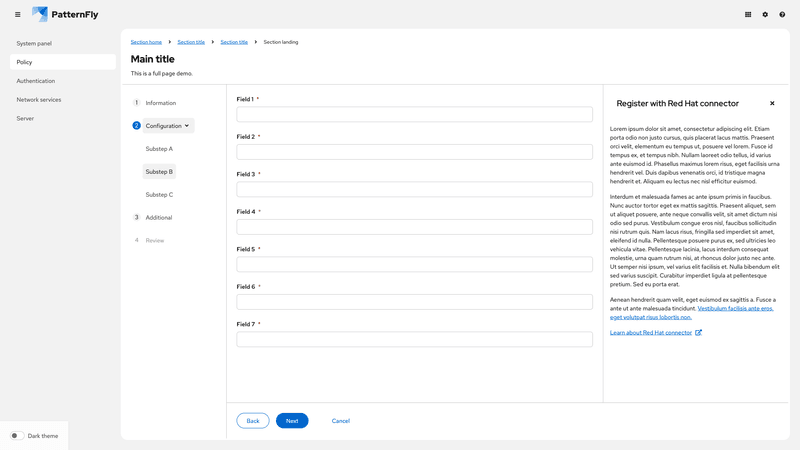Viewport: 800px width, 450px height.
Task: Go to the Additional wizard step
Action: 158,218
